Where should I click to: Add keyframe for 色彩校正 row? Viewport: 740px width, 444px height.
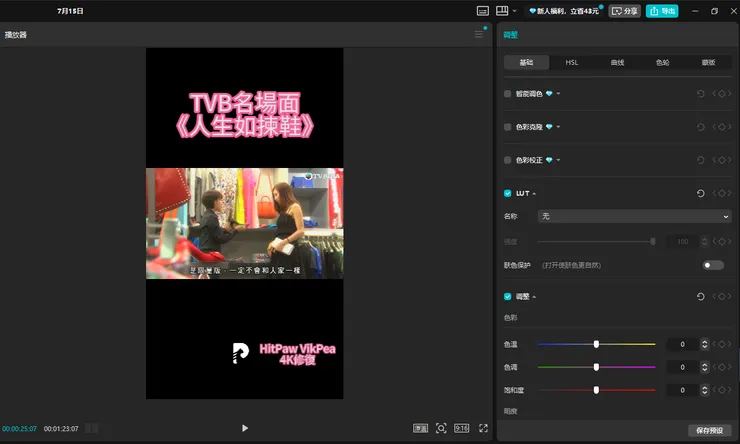722,160
